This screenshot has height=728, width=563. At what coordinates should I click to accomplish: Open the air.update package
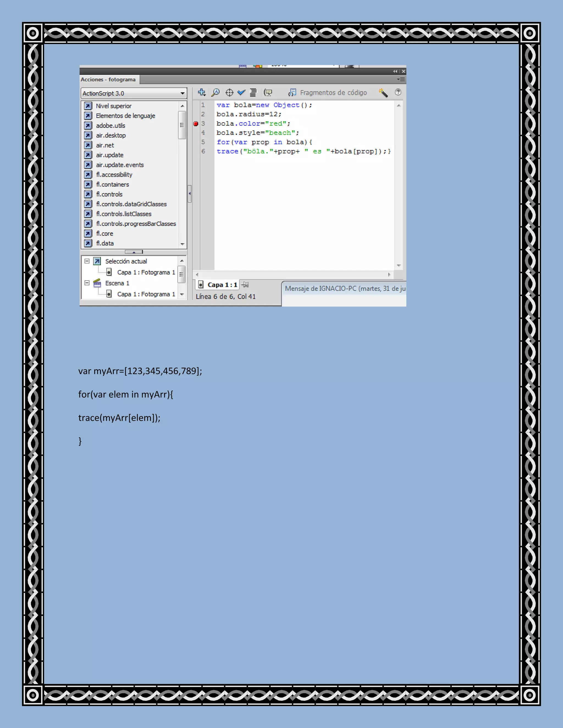(110, 155)
